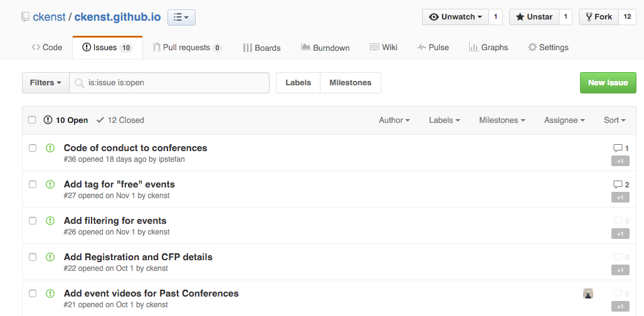This screenshot has width=644, height=316.
Task: Expand the Assignee filter dropdown
Action: [x=565, y=120]
